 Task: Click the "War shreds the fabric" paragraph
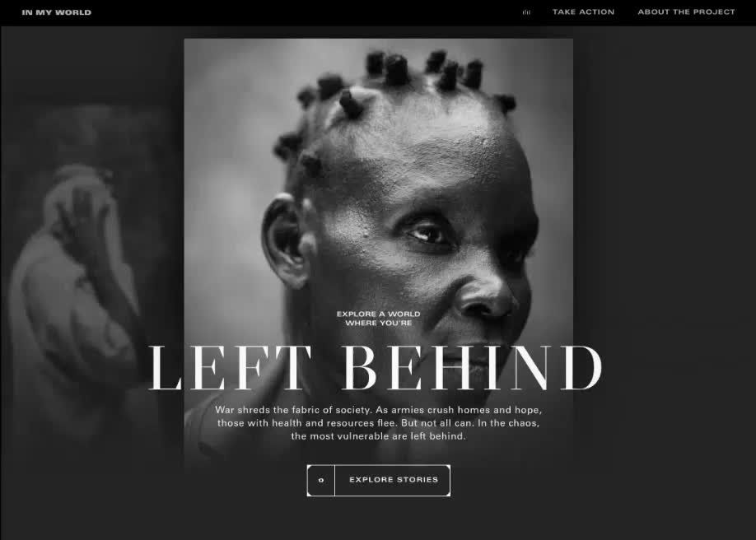point(379,423)
